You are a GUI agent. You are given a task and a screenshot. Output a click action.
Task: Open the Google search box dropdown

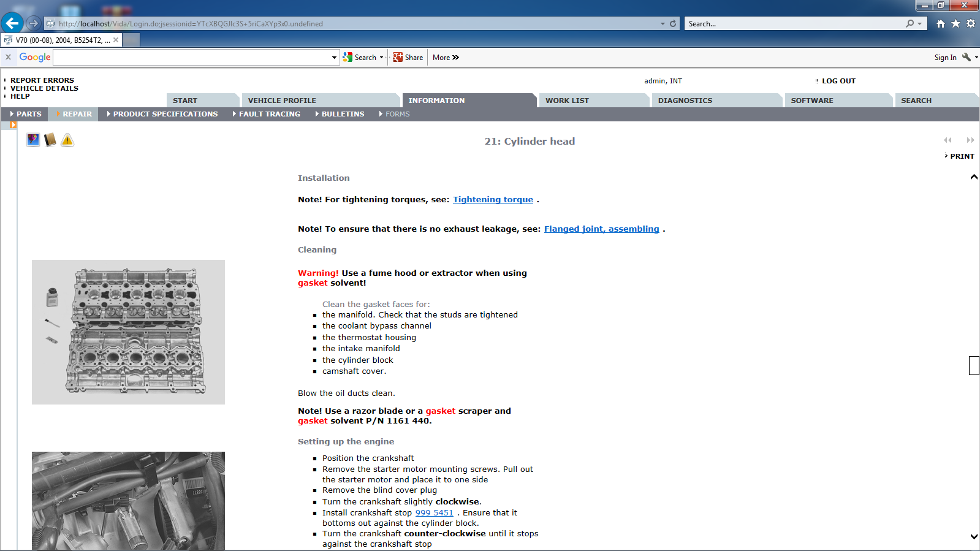coord(334,58)
